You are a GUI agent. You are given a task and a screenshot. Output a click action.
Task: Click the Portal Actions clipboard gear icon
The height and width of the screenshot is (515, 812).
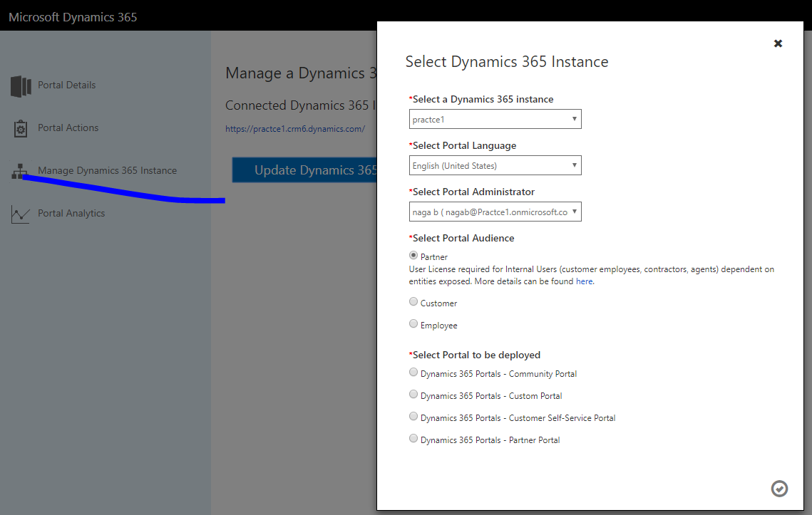(20, 128)
